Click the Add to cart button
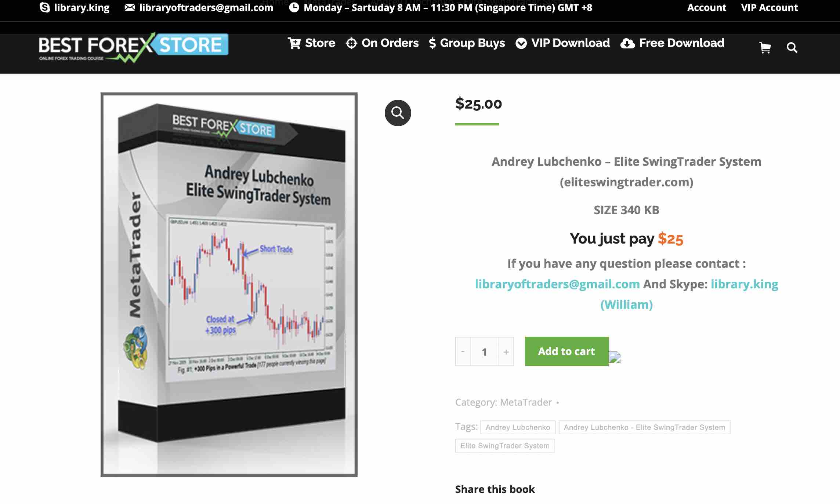The image size is (840, 504). pyautogui.click(x=566, y=351)
